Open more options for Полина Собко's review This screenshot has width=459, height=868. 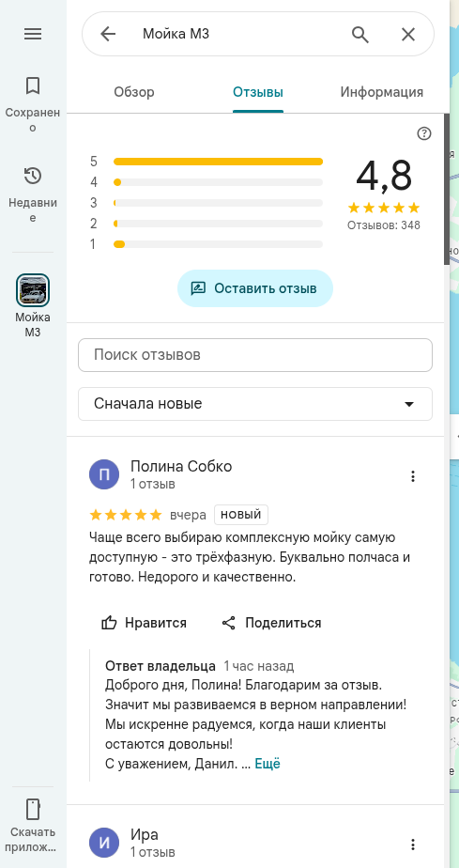coord(413,476)
